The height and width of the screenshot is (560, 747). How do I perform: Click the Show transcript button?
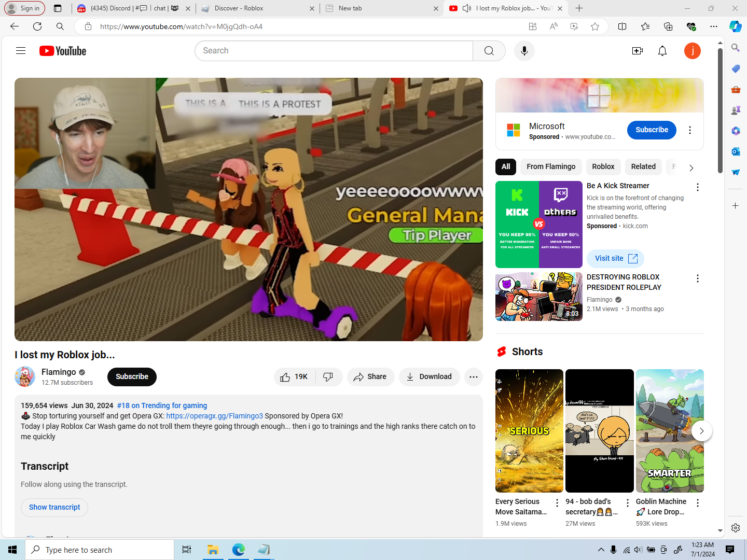click(54, 507)
